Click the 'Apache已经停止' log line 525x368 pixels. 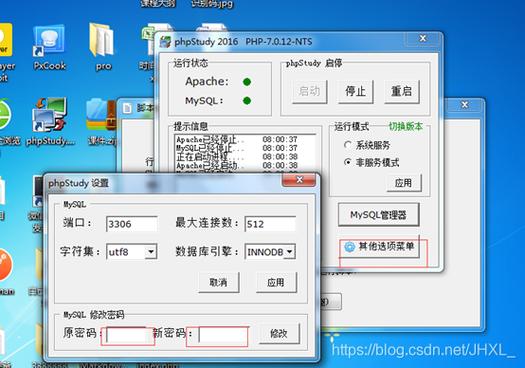(237, 139)
